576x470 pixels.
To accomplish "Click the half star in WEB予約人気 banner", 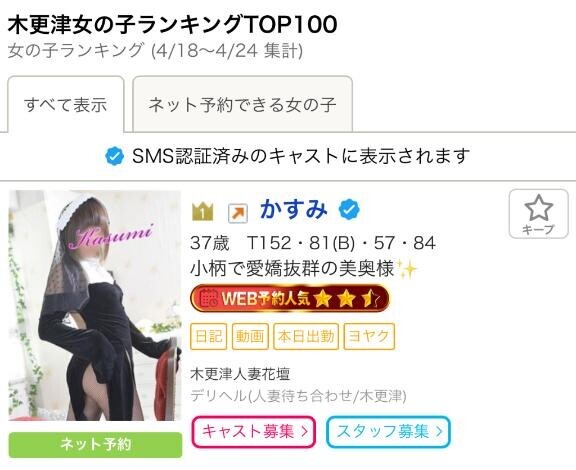I will click(369, 298).
